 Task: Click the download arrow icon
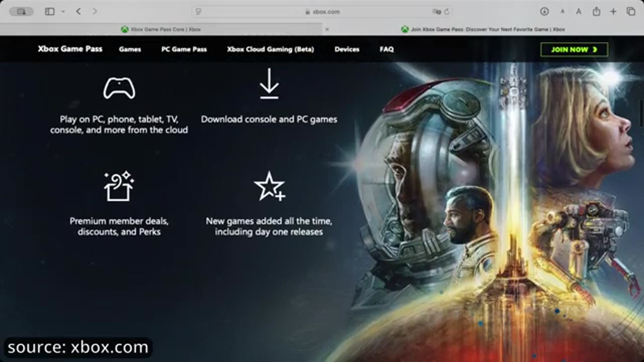(x=269, y=83)
